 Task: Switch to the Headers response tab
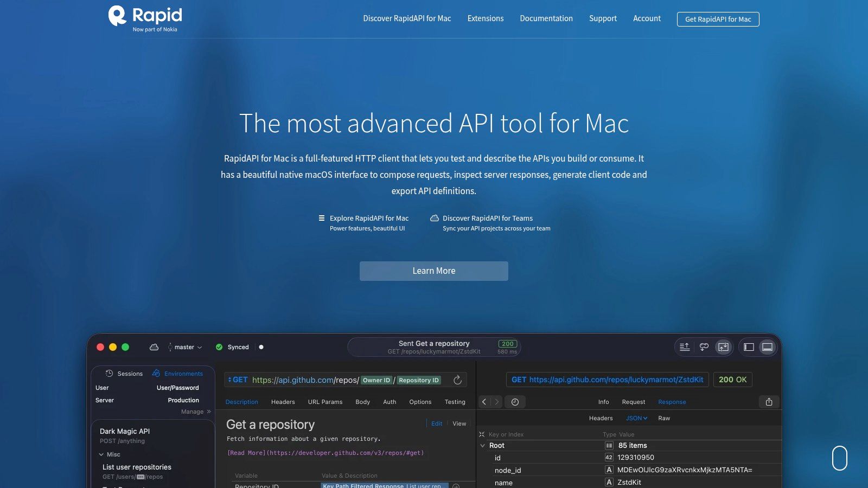(x=601, y=418)
